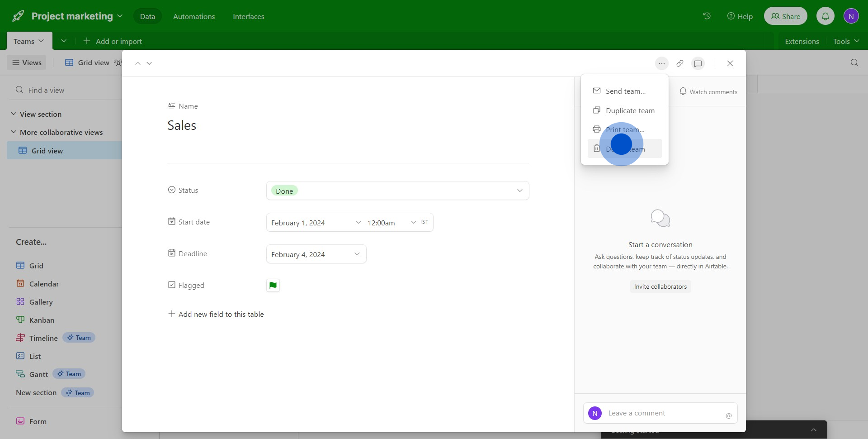The width and height of the screenshot is (868, 439).
Task: Click the notifications bell icon
Action: point(825,16)
